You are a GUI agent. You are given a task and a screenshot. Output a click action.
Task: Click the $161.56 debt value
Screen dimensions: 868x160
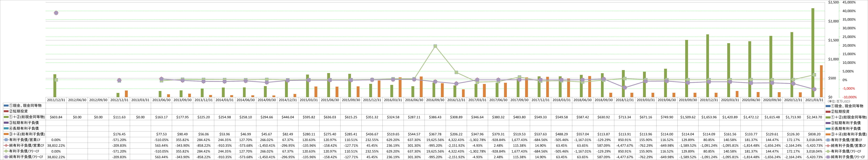(730, 134)
